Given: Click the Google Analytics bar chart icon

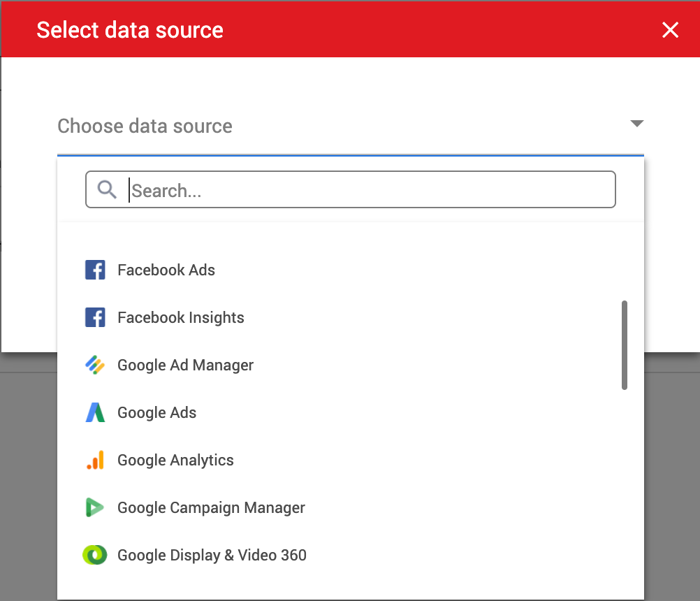Looking at the screenshot, I should click(95, 460).
